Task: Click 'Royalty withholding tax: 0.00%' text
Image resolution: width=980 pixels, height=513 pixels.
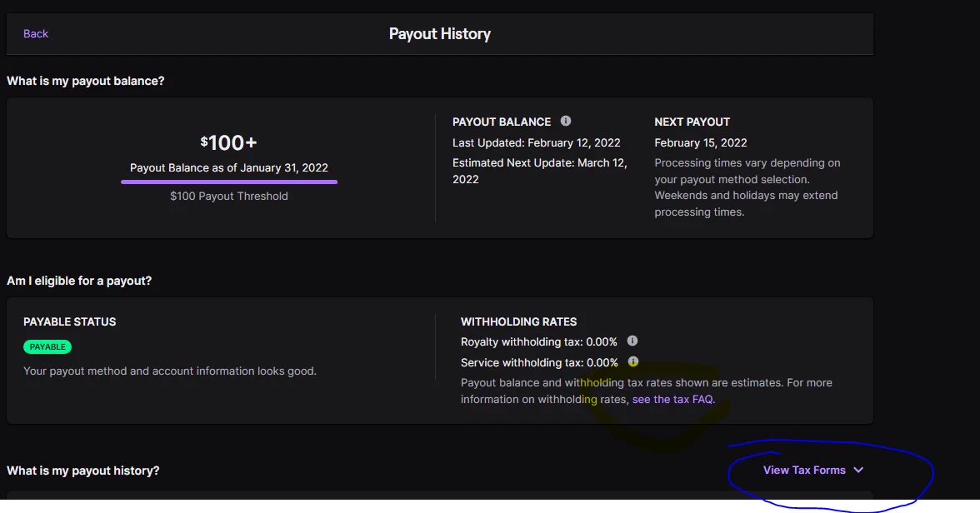Action: (538, 341)
